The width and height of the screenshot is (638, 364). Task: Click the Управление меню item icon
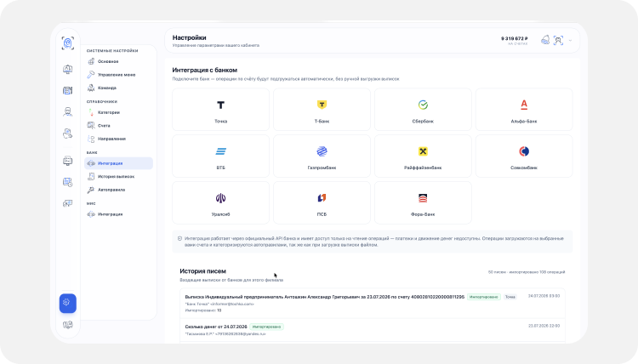point(91,75)
